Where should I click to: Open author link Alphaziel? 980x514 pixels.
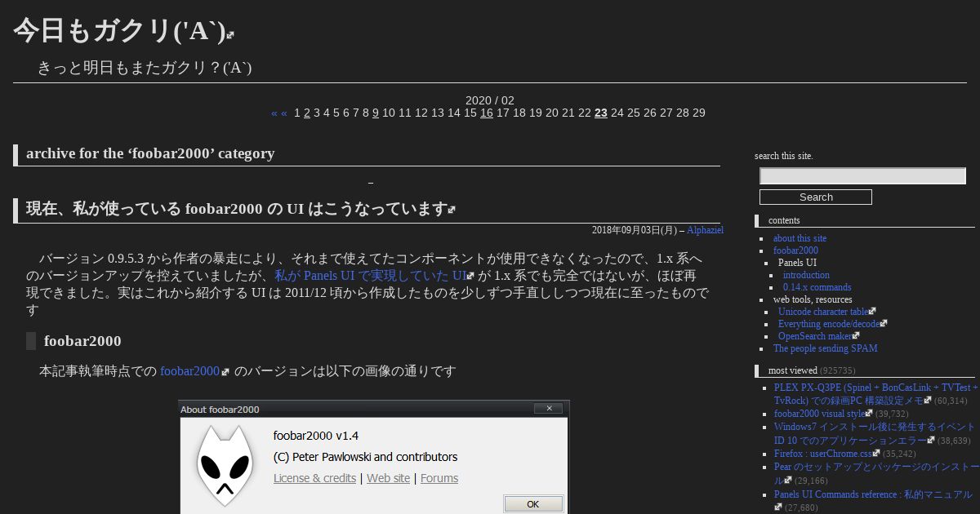tap(705, 231)
